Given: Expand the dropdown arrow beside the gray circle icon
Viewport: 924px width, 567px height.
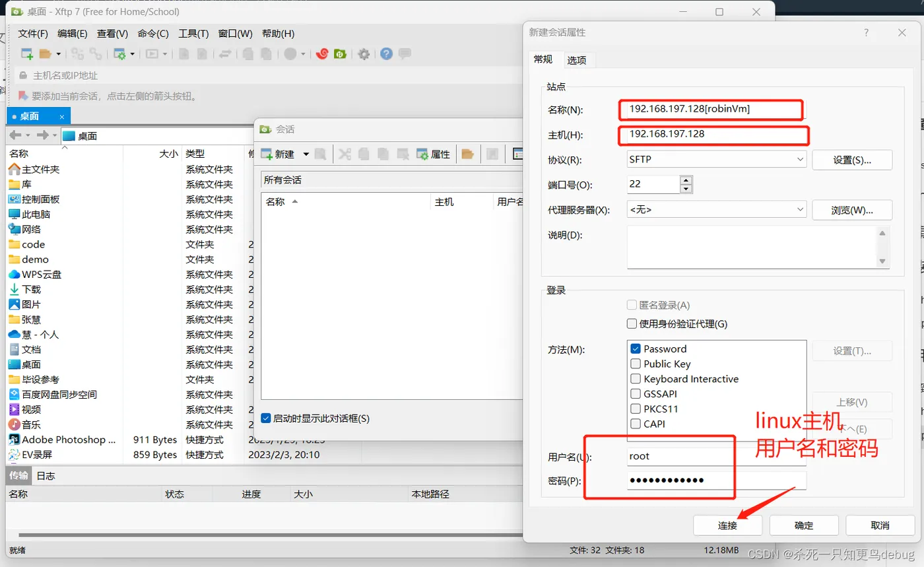Looking at the screenshot, I should (x=304, y=54).
